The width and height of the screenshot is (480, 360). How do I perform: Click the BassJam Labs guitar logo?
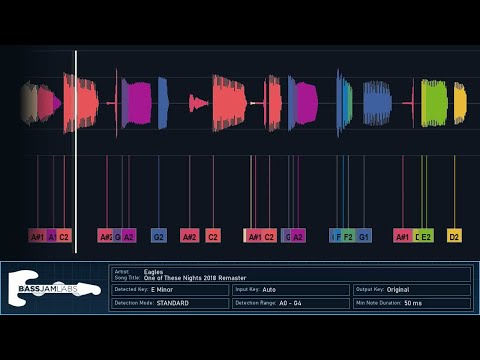point(54,289)
